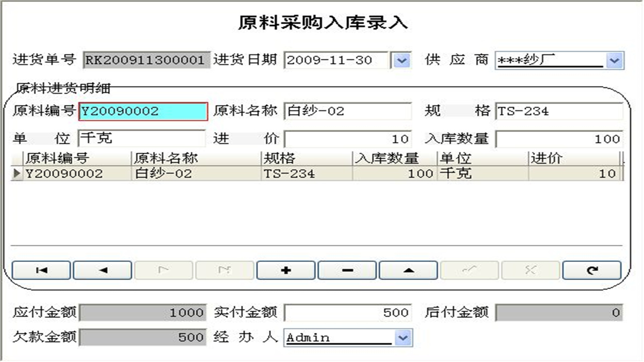Click the 原料编号 field showing Y20090002

[142, 111]
